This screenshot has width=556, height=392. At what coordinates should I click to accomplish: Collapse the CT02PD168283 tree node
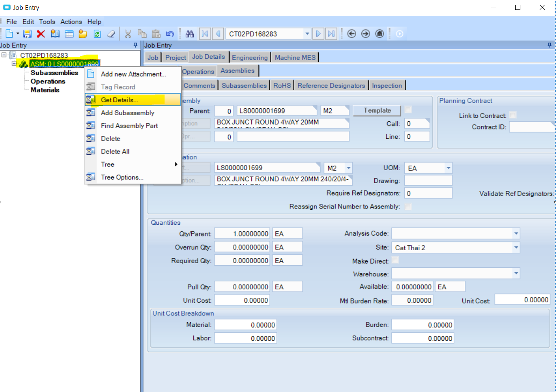4,55
